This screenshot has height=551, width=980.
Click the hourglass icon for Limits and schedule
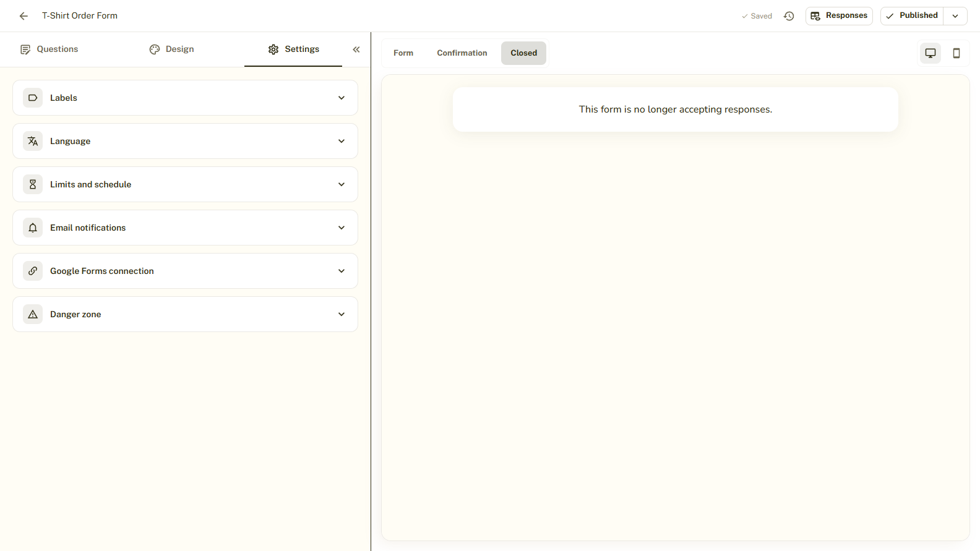click(33, 184)
